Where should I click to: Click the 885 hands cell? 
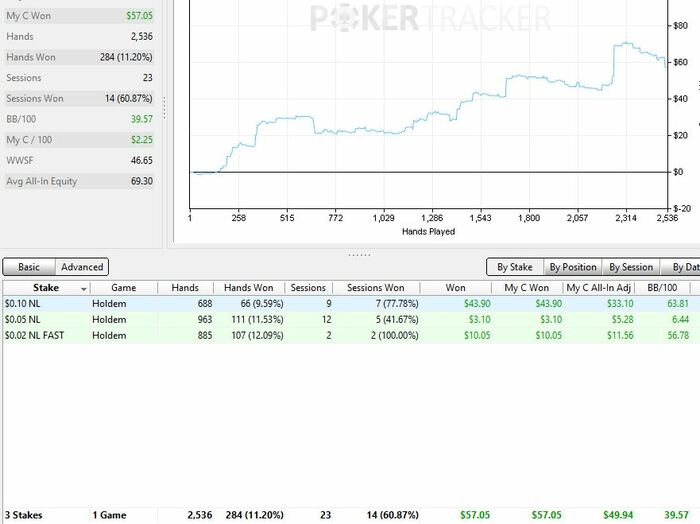[x=205, y=335]
